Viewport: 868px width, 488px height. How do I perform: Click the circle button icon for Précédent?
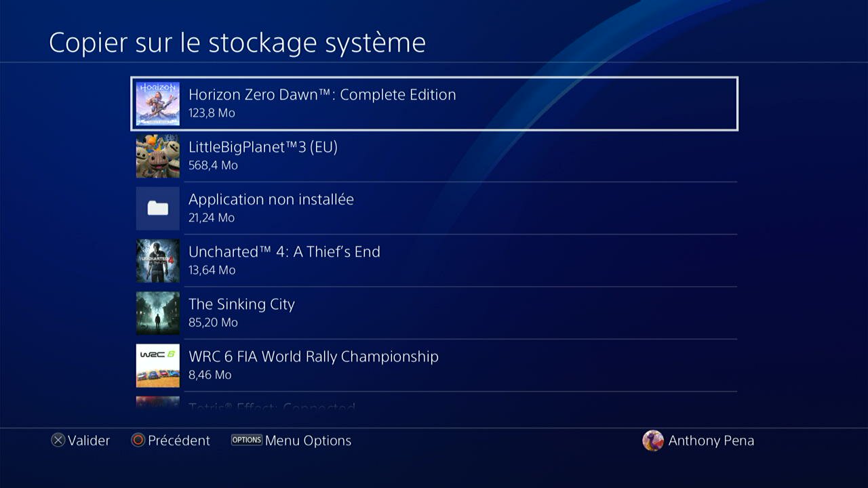pos(138,441)
